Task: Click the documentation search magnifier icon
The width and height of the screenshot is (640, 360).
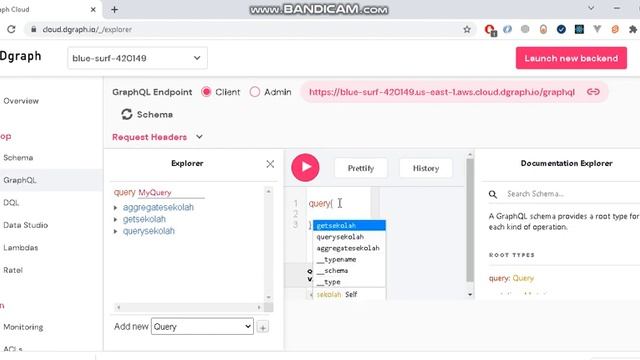Action: pyautogui.click(x=493, y=194)
